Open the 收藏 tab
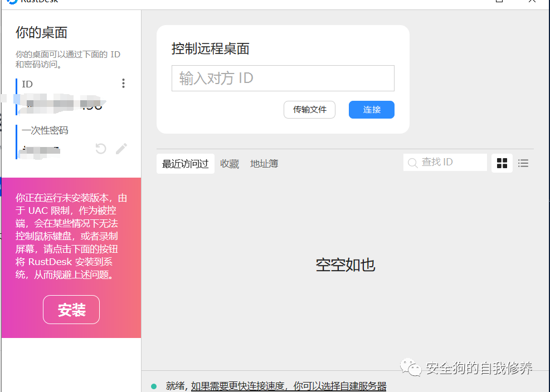The image size is (550, 392). (230, 164)
